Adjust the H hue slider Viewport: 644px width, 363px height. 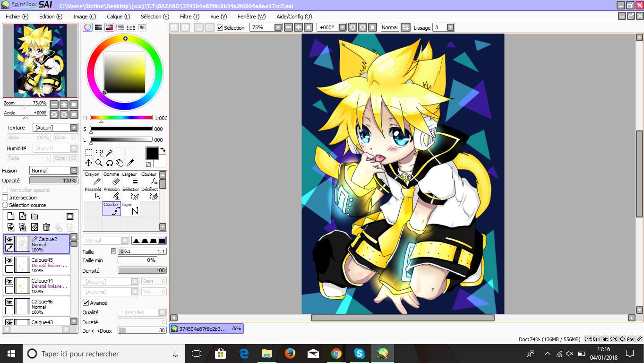tap(121, 118)
